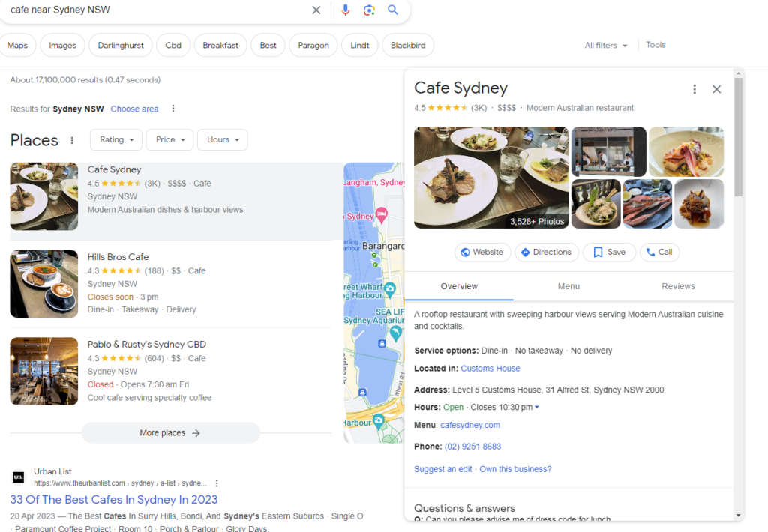Open three-dot menu beside Places heading

(x=72, y=140)
